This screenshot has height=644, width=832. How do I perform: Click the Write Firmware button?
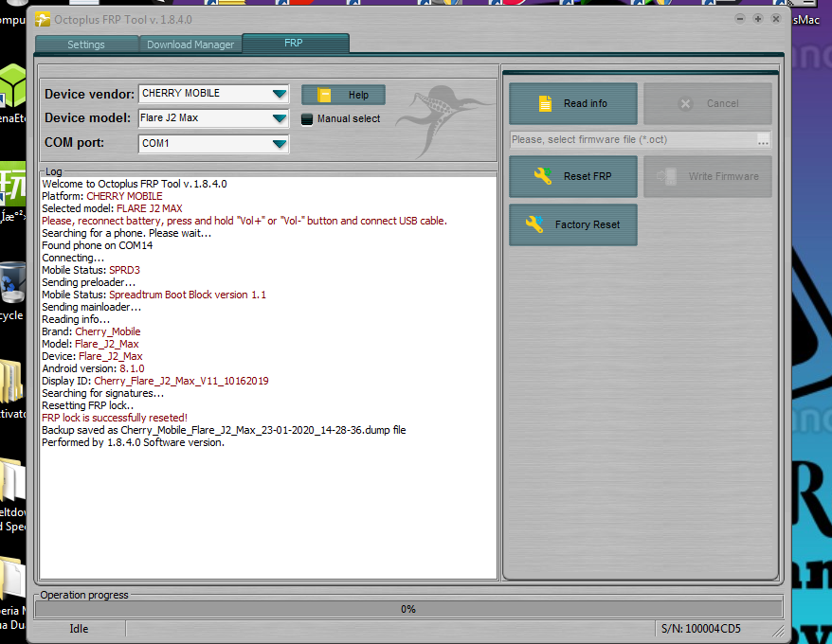pos(707,176)
